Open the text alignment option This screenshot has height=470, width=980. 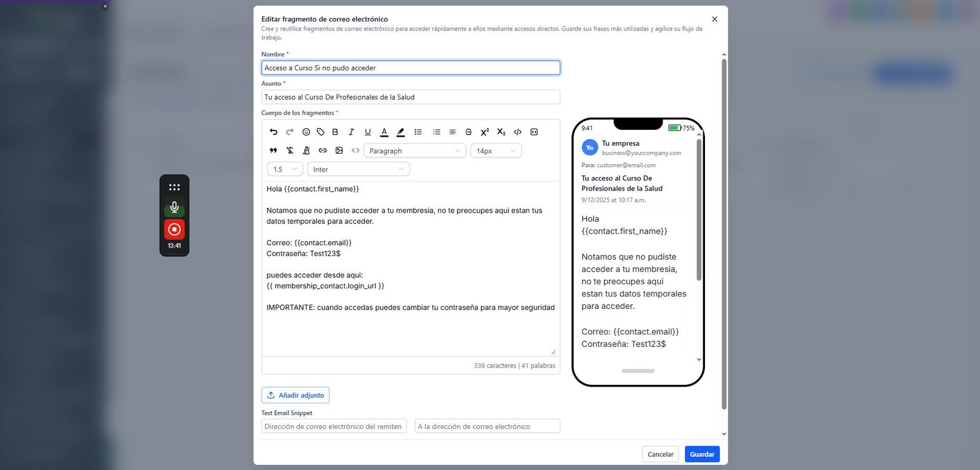point(453,132)
